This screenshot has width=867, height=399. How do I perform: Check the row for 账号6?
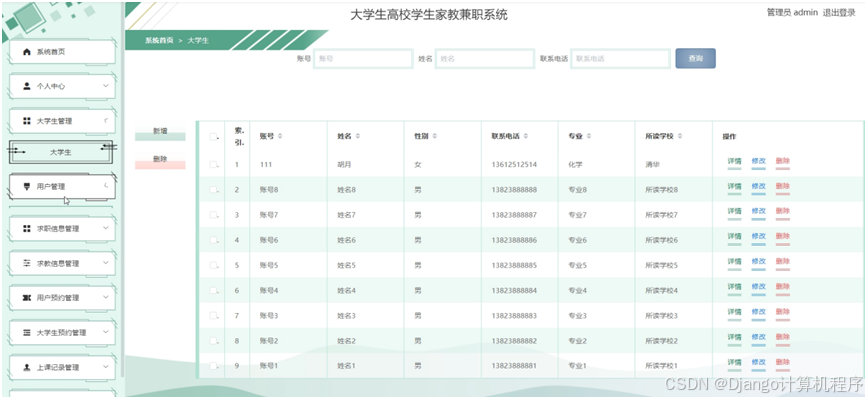pyautogui.click(x=213, y=240)
